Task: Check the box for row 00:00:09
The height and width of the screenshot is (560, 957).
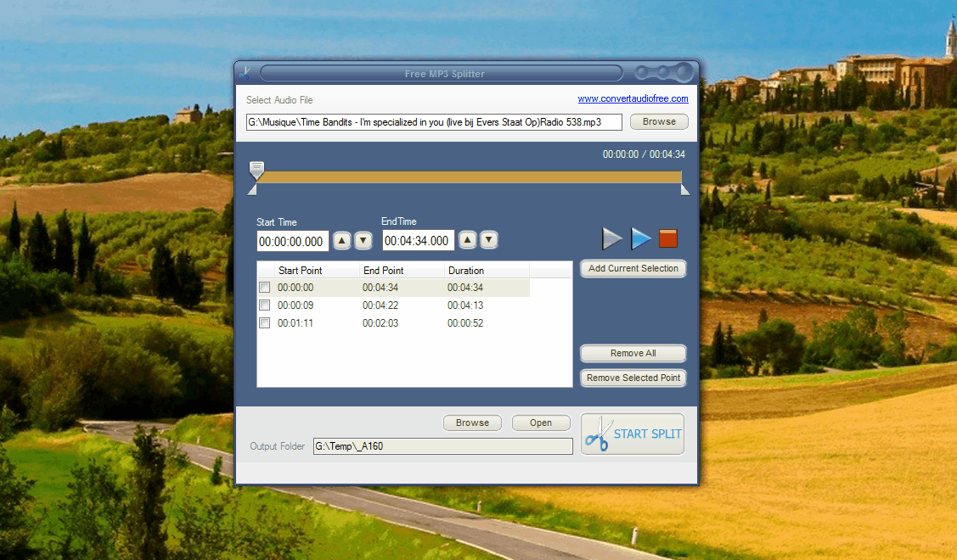Action: pyautogui.click(x=264, y=305)
